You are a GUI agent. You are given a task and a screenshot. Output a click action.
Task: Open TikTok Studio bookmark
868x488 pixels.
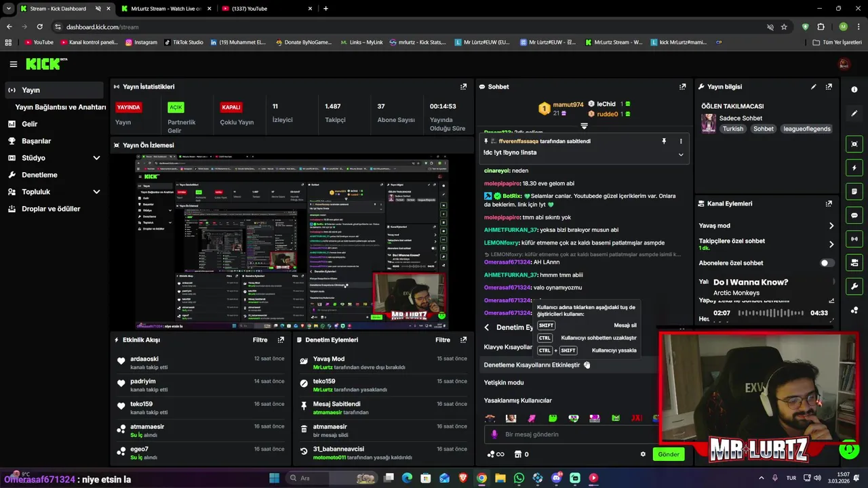(184, 42)
